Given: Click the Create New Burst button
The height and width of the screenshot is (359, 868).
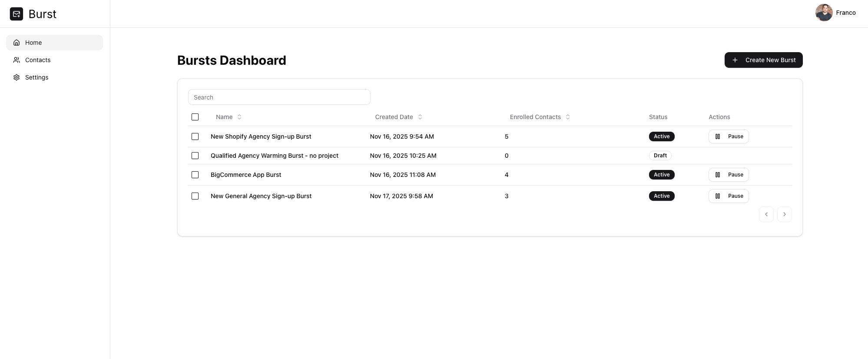Looking at the screenshot, I should pos(763,60).
